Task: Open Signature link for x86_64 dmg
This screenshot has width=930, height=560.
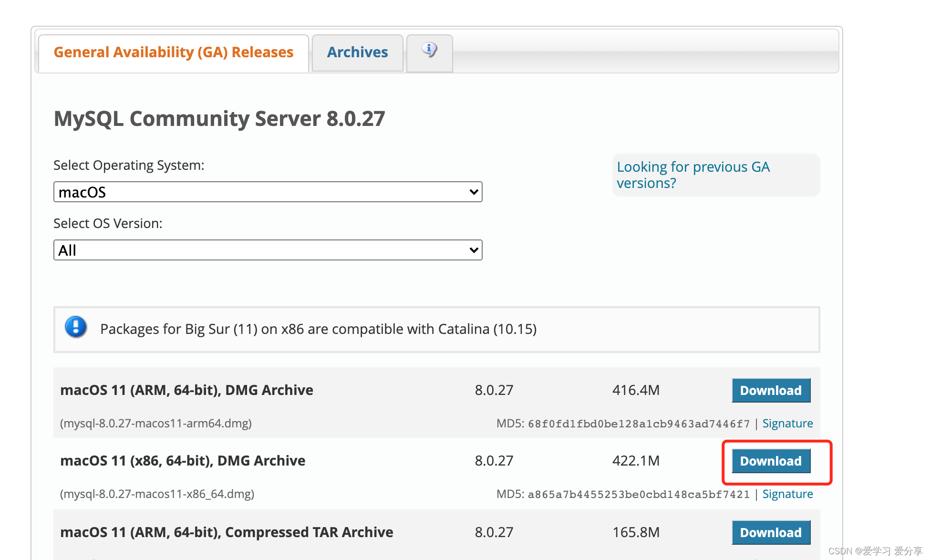Action: (787, 494)
